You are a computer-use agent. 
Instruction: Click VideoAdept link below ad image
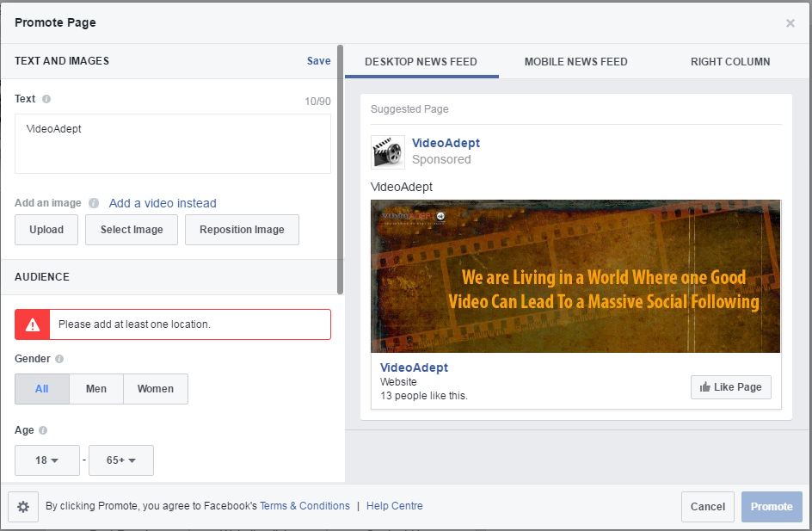point(414,367)
